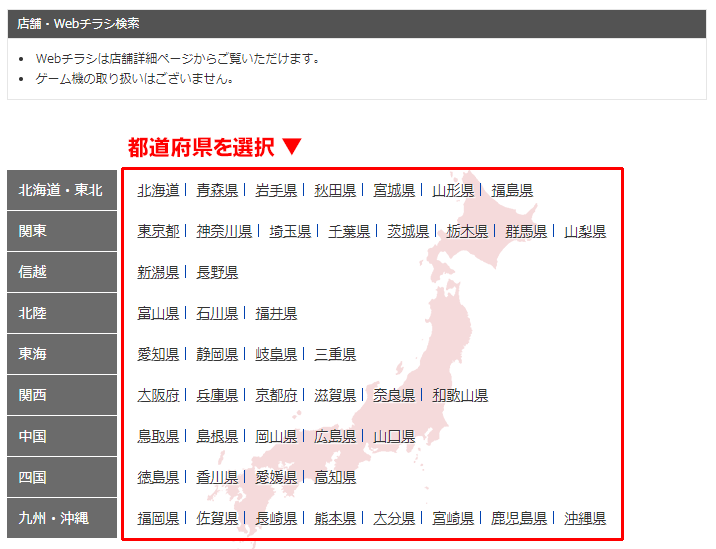The width and height of the screenshot is (716, 549).
Task: Open the 滋賀県 link
Action: pyautogui.click(x=335, y=396)
